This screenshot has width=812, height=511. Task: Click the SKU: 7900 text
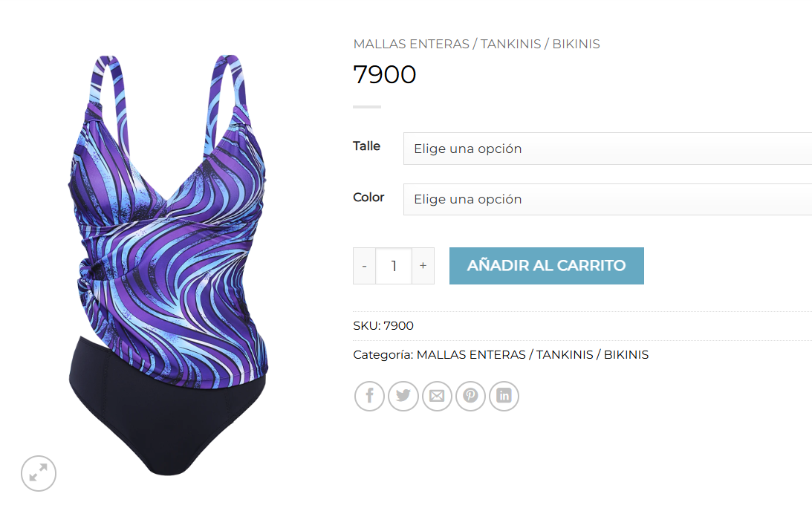pos(383,325)
